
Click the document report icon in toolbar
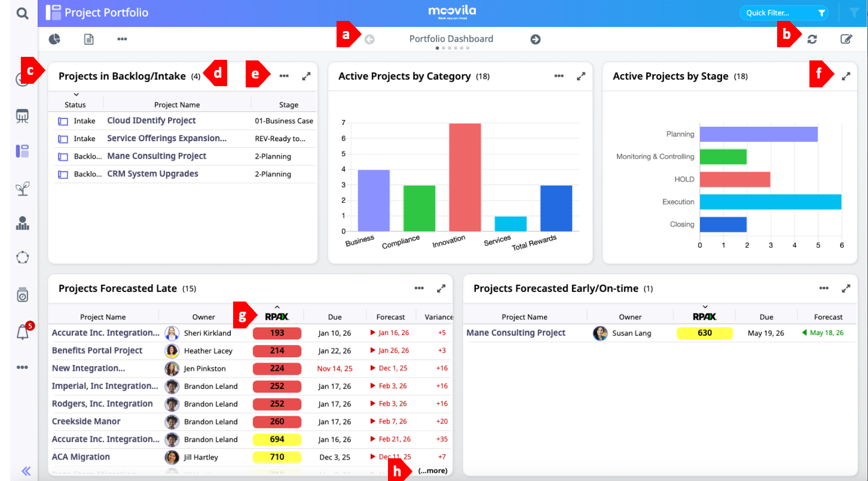pyautogui.click(x=88, y=39)
